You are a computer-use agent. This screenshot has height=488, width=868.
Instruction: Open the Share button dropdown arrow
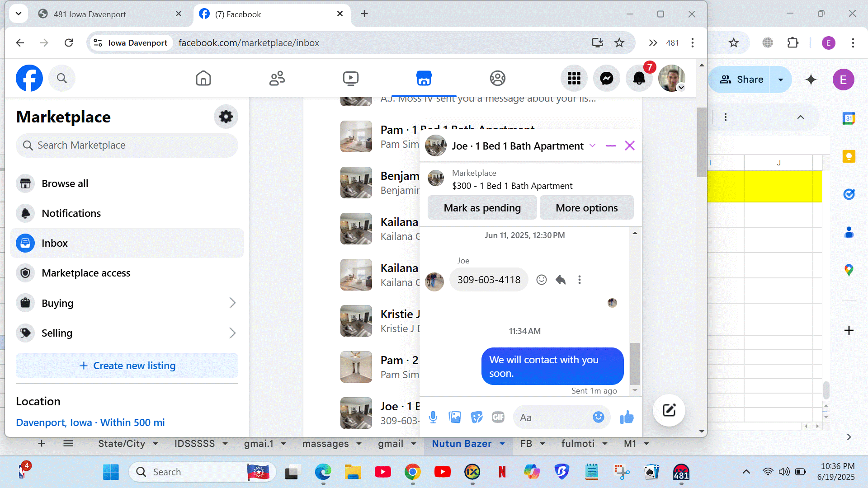tap(780, 80)
